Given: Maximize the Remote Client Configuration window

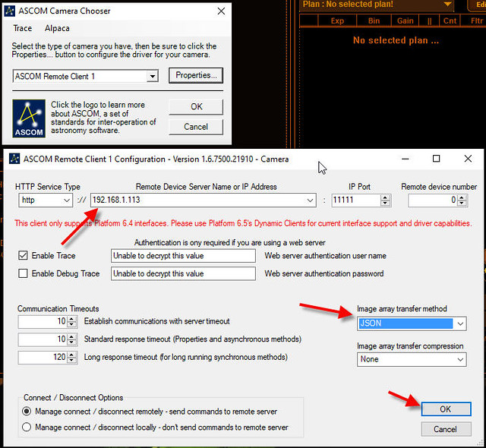Looking at the screenshot, I should [x=436, y=159].
